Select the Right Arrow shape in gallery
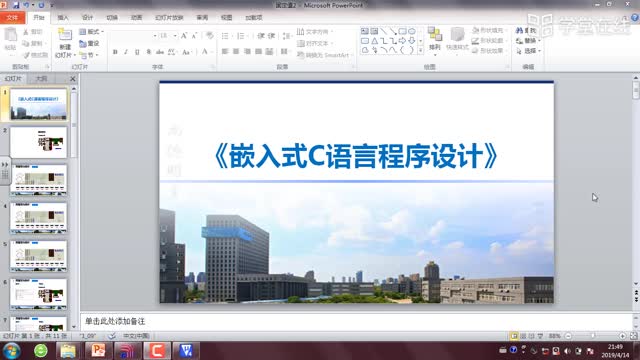Image resolution: width=640 pixels, height=360 pixels. [x=402, y=41]
